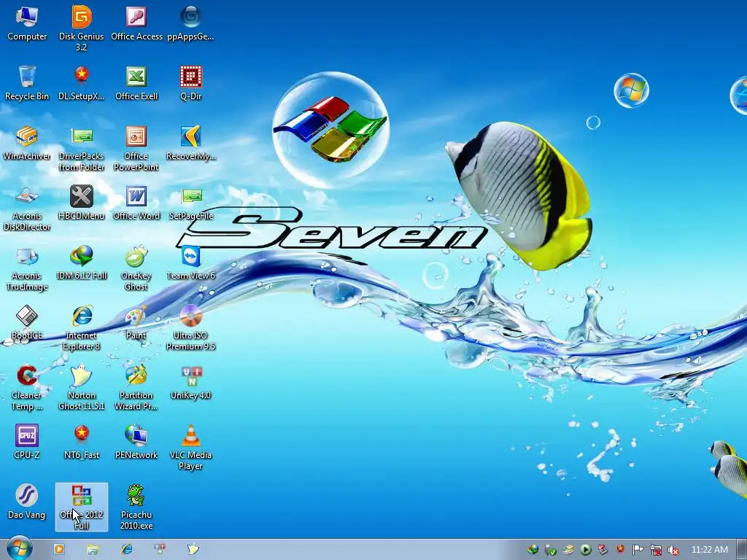Screen dimensions: 747x560
Task: Select the HBCDMenu icon
Action: (82, 203)
